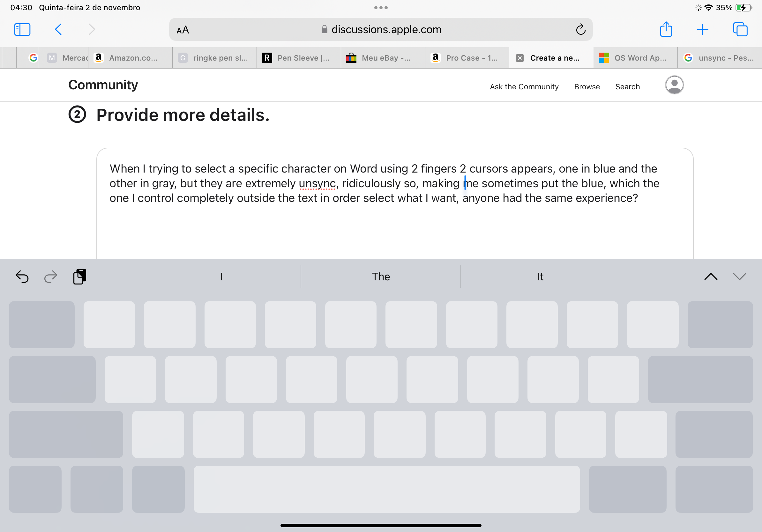Switch to the unsync - Pes... tab
This screenshot has width=762, height=532.
pos(720,58)
